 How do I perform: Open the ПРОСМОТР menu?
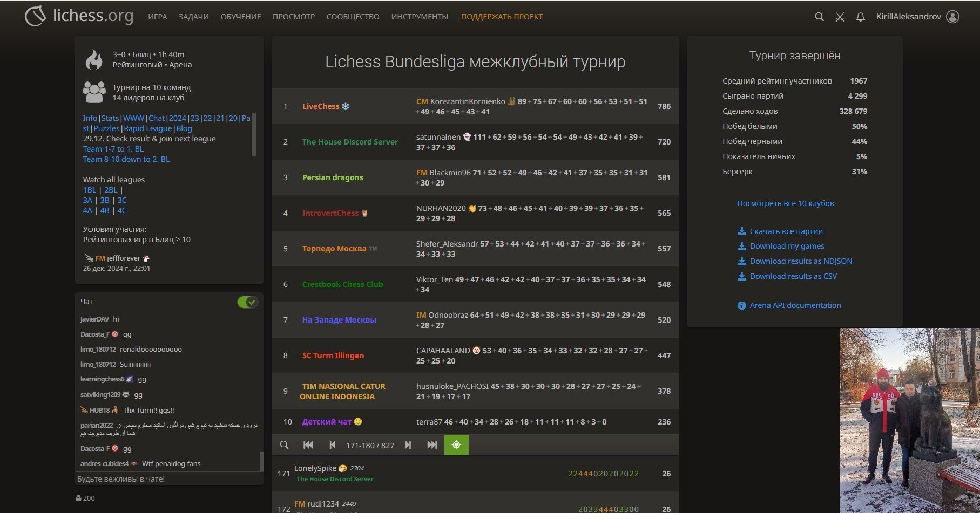click(294, 17)
